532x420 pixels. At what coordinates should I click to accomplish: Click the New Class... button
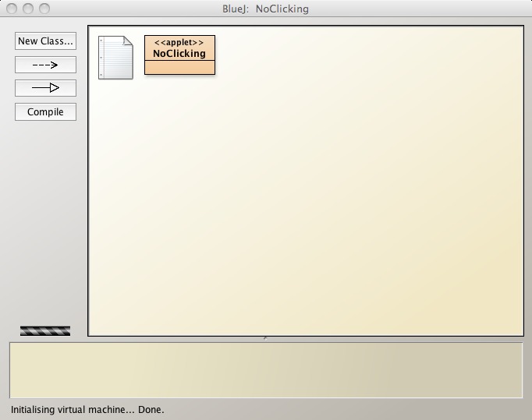pos(45,41)
